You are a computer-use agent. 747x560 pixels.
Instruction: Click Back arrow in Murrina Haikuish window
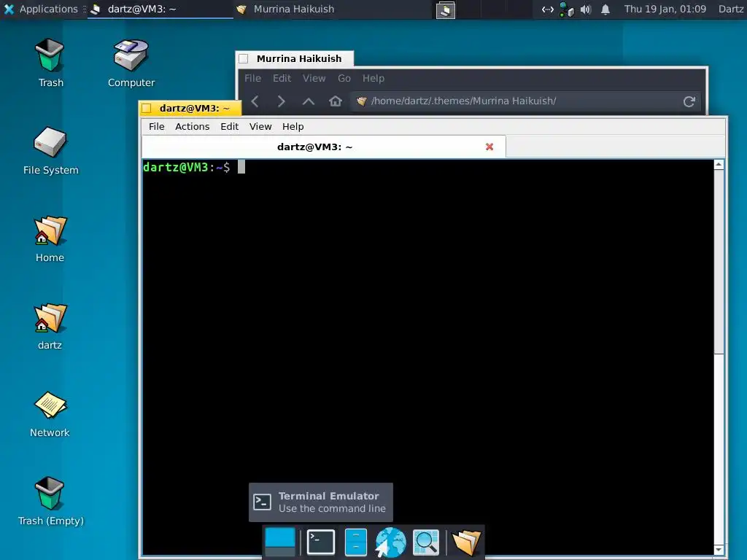point(255,101)
